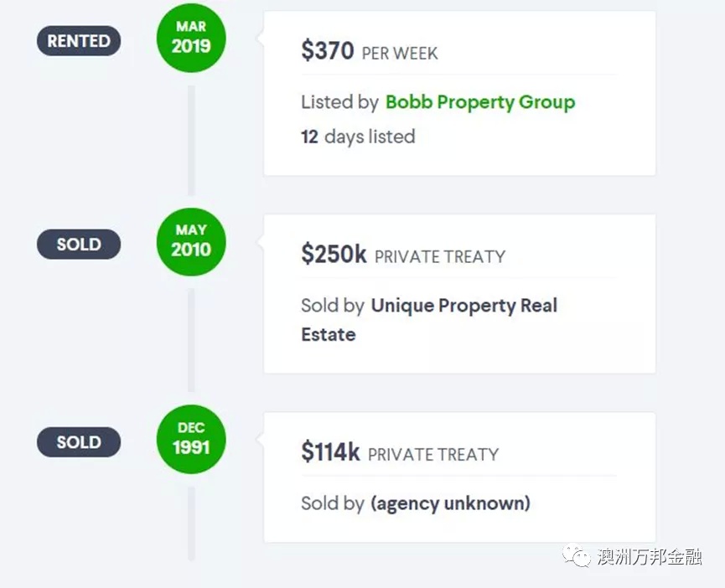Click the 12 days listed text
Image resolution: width=725 pixels, height=588 pixels.
359,137
